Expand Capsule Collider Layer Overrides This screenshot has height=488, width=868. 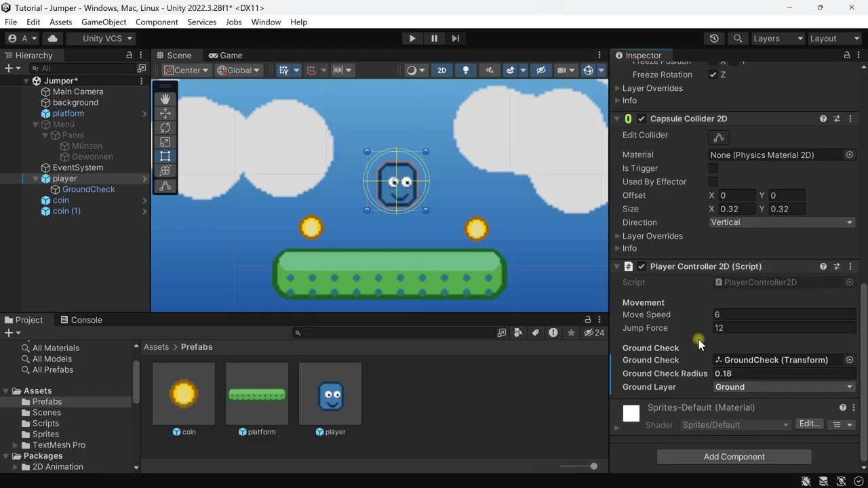point(618,236)
